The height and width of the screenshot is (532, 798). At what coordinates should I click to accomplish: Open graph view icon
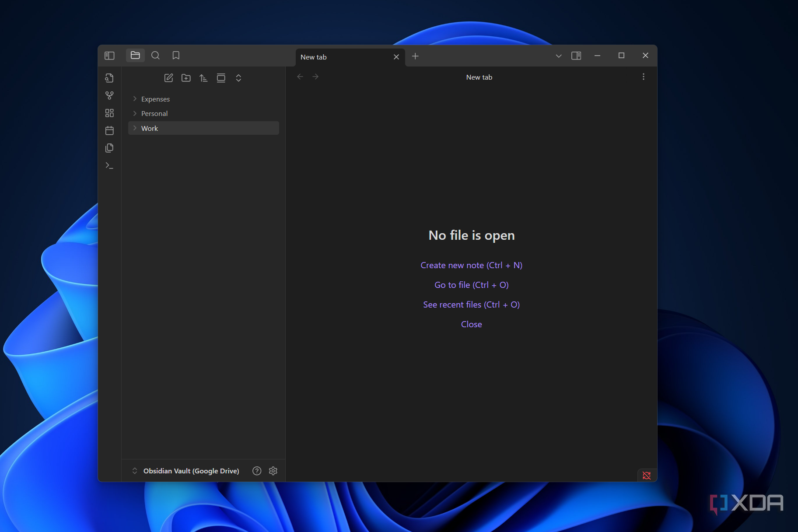[x=109, y=95]
